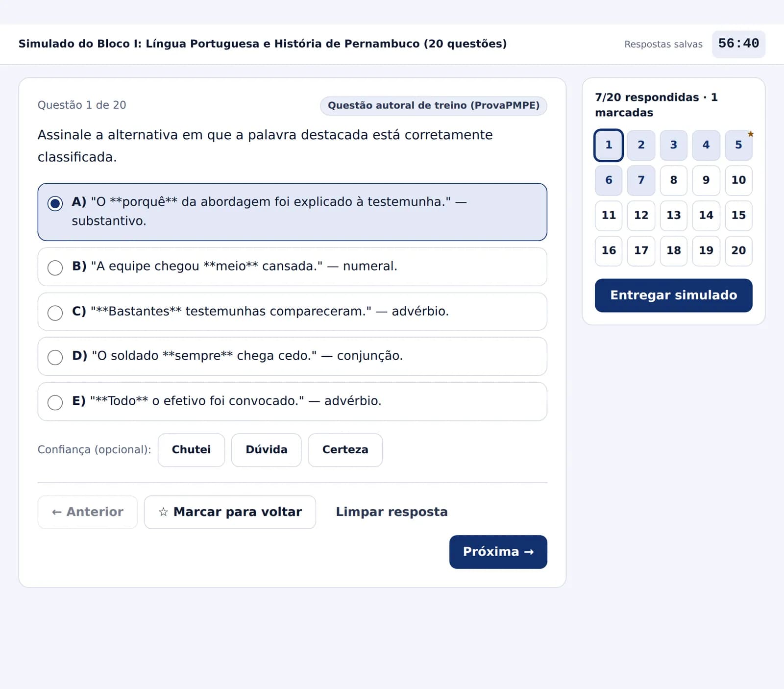784x689 pixels.
Task: Open question 17 from navigator
Action: pos(641,251)
